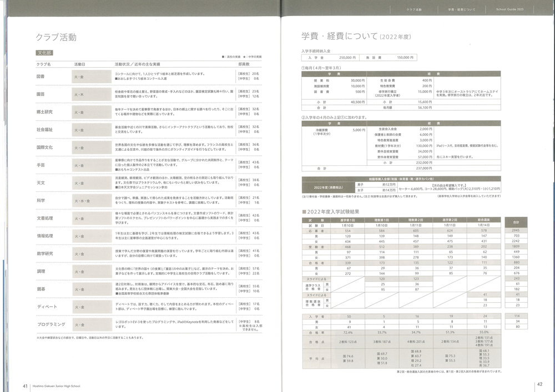Click クラブ活動 label in top header strip

(414, 9)
